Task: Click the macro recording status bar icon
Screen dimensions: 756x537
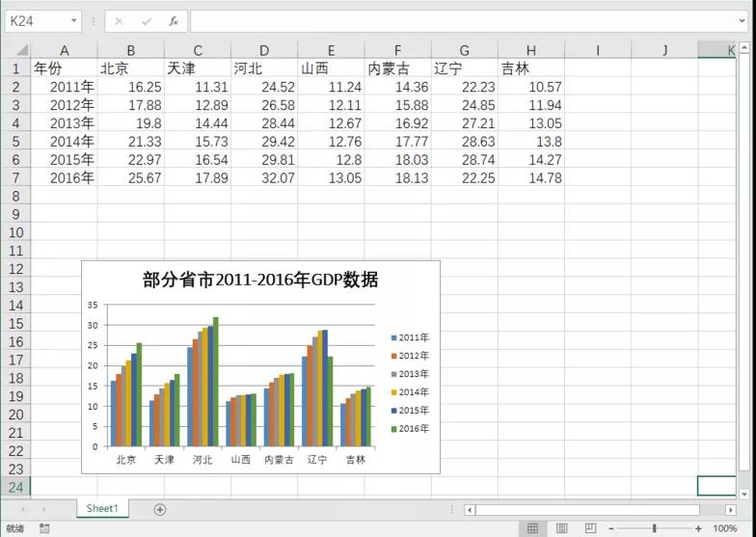Action: (x=44, y=528)
